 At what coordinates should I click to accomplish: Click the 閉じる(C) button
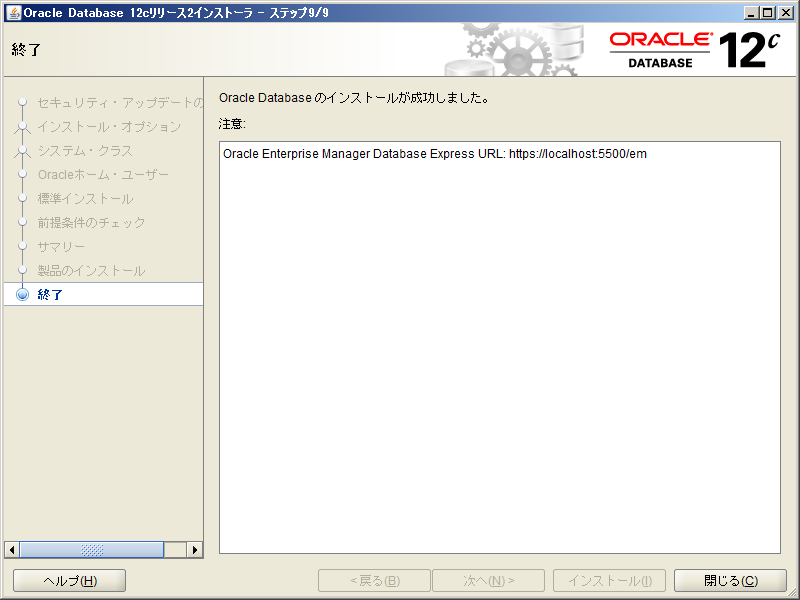pos(730,581)
